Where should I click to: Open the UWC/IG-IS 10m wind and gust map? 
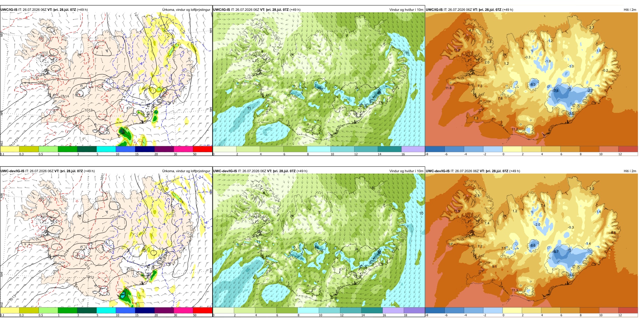[319, 79]
